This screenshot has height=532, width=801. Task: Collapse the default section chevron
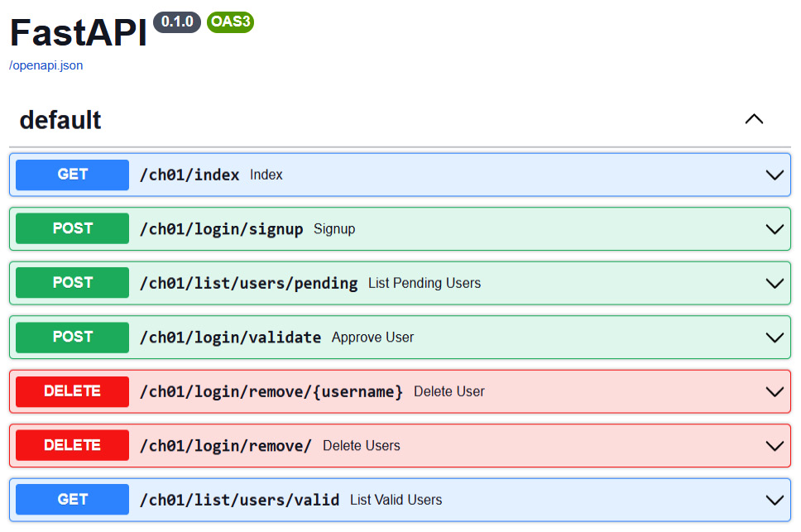pos(754,119)
